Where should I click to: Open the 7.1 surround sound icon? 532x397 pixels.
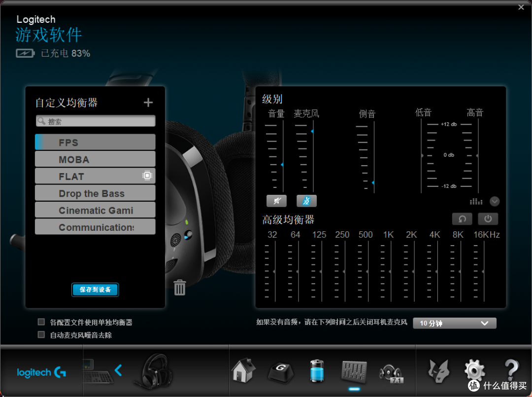(x=391, y=374)
